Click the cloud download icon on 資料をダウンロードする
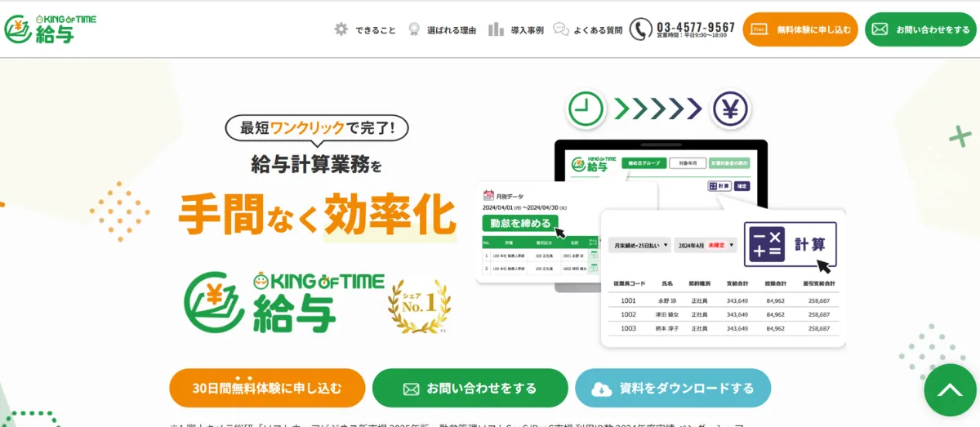The width and height of the screenshot is (980, 427). coord(601,389)
